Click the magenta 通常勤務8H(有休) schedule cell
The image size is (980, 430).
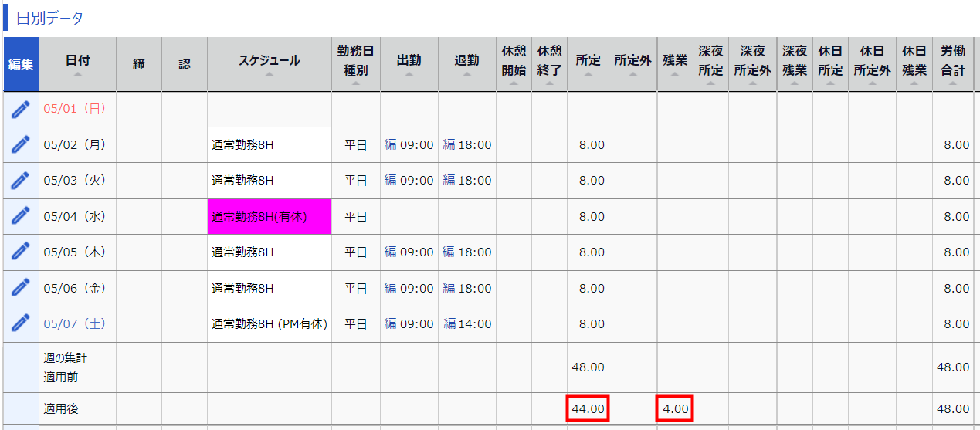269,217
